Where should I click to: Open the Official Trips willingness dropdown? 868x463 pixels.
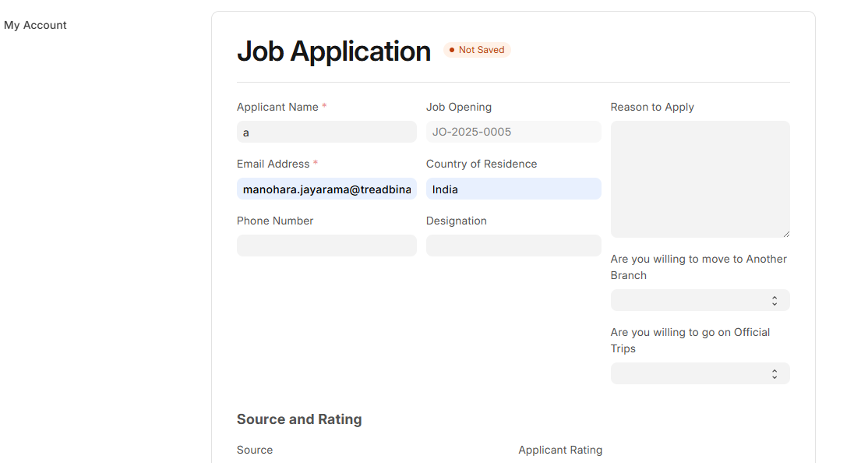[700, 373]
